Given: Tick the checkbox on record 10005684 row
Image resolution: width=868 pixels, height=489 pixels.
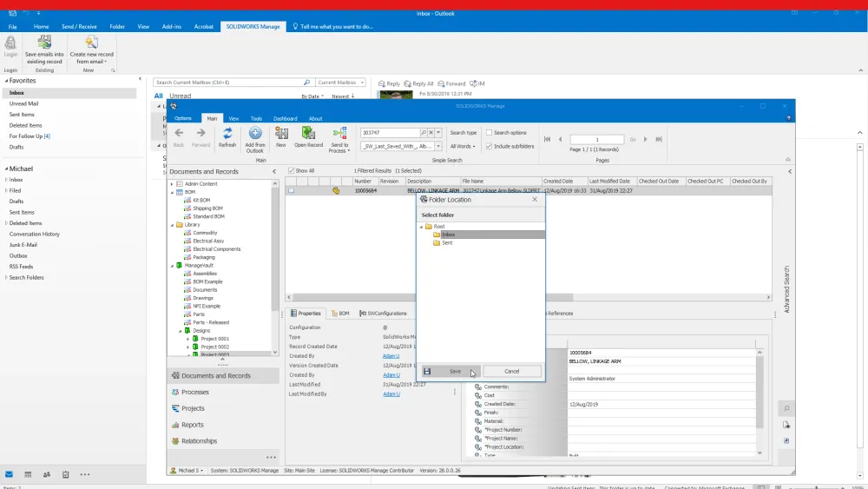Looking at the screenshot, I should 291,190.
